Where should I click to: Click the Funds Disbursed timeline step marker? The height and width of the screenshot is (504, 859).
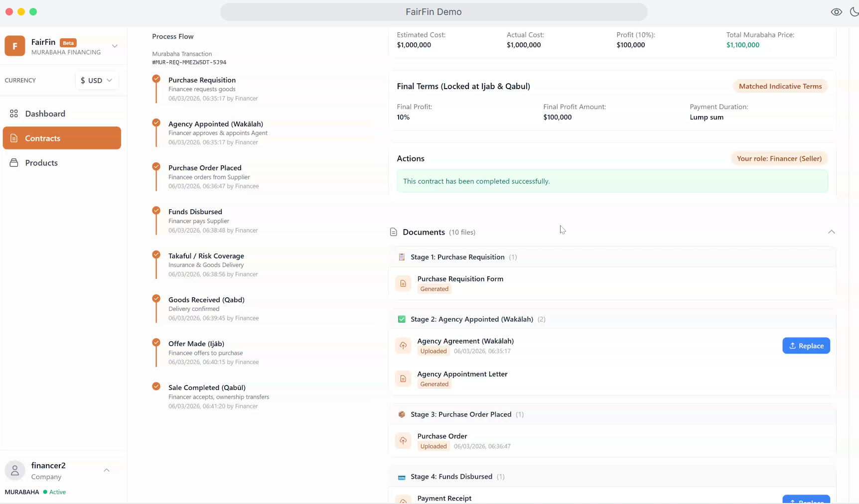click(x=156, y=211)
